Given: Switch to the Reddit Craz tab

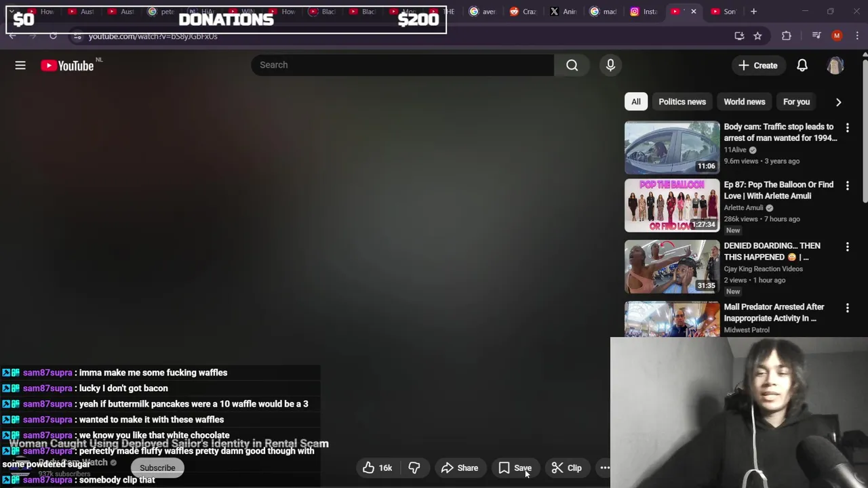Looking at the screenshot, I should pyautogui.click(x=524, y=12).
